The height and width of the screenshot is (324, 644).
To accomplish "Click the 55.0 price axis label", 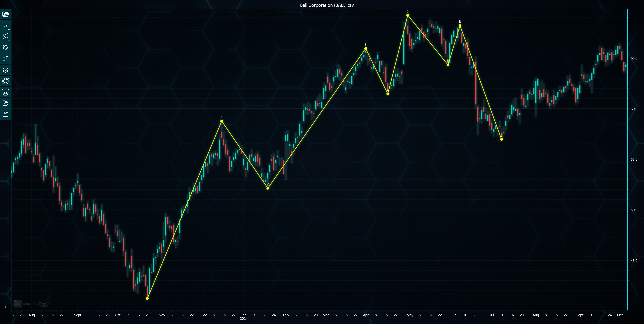I will tap(634, 159).
